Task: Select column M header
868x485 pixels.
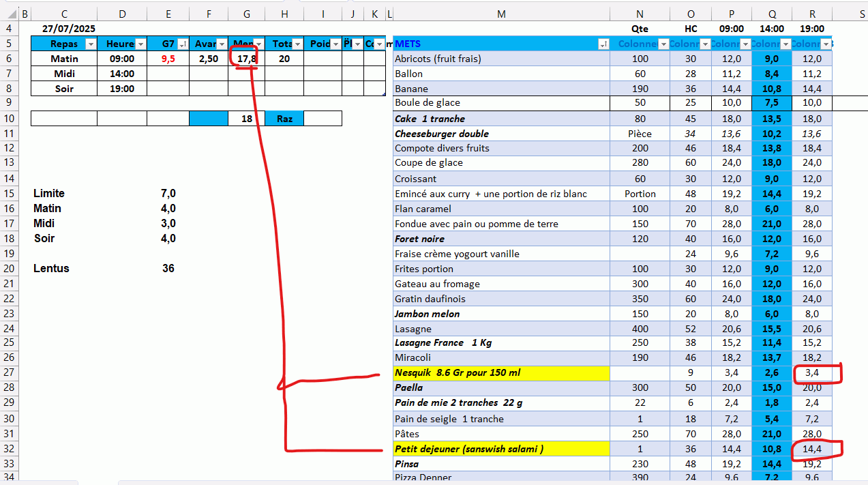Action: point(501,14)
